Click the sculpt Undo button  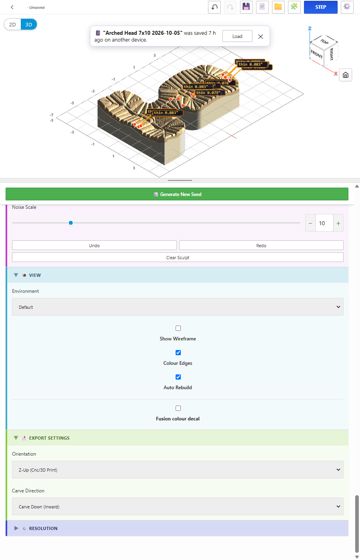(94, 245)
